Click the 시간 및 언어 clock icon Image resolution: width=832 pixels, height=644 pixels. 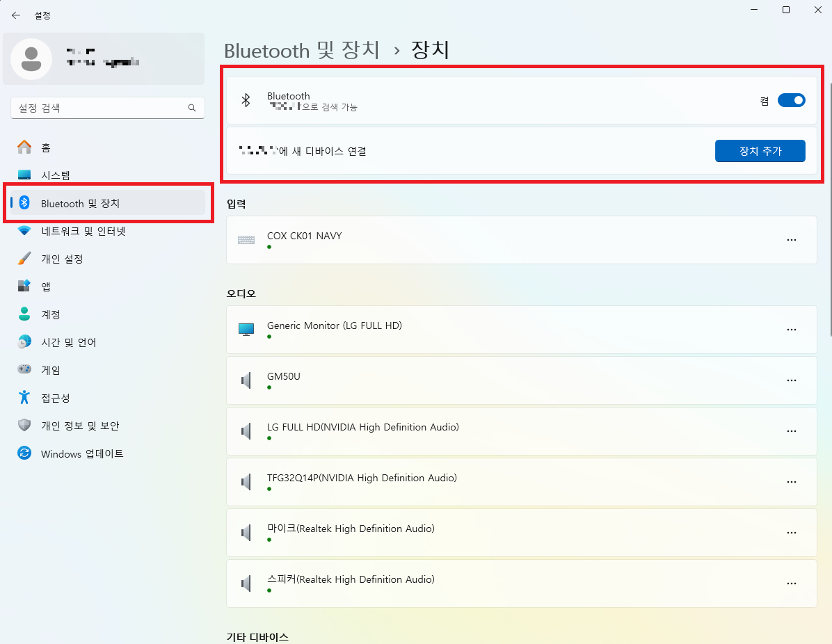tap(24, 341)
